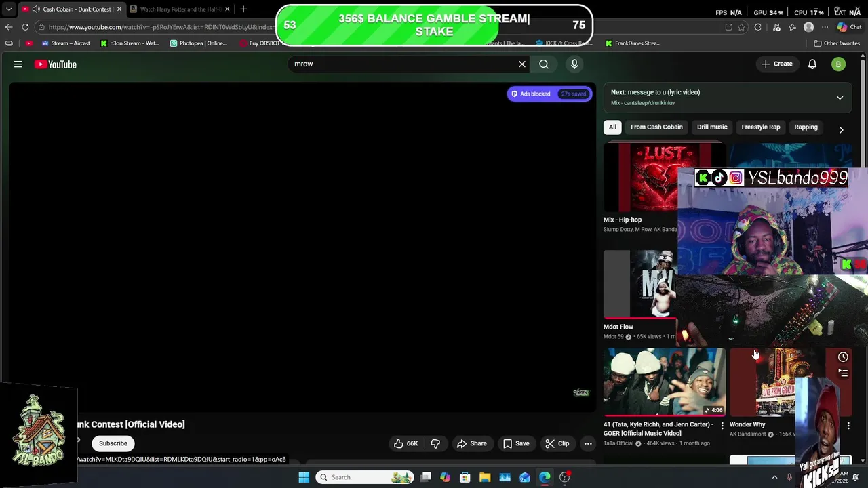The image size is (868, 488).
Task: Click the Create button
Action: [776, 64]
